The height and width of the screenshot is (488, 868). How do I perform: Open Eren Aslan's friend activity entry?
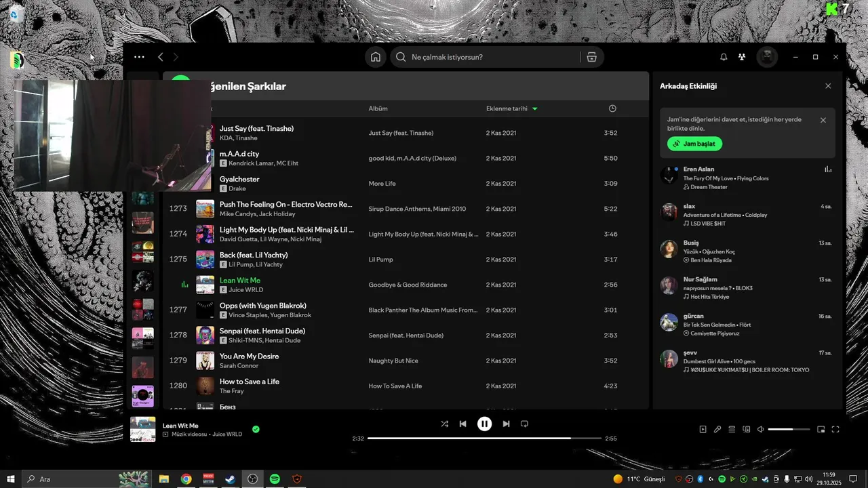(x=746, y=178)
